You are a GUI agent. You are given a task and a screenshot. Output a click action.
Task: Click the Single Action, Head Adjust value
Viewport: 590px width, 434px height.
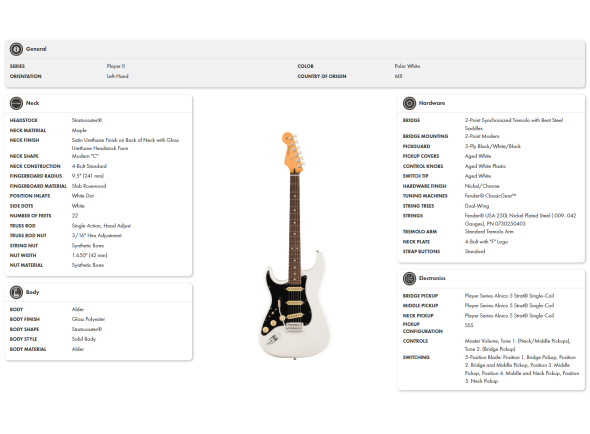point(101,226)
